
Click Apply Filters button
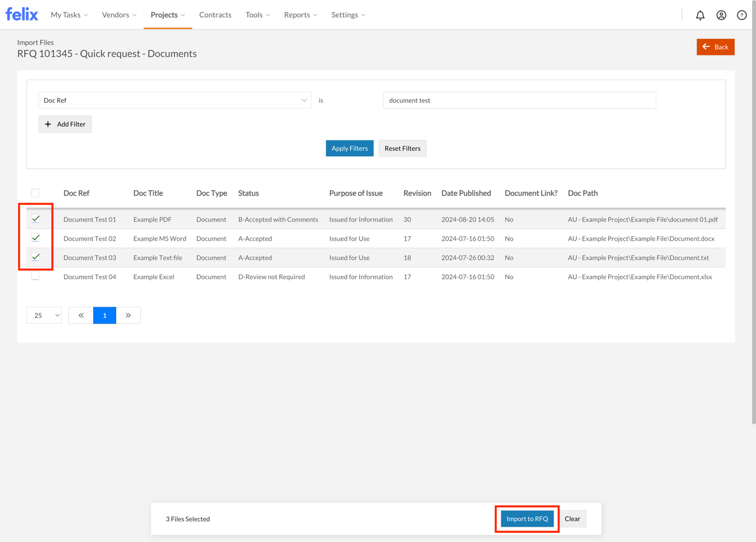pyautogui.click(x=350, y=149)
